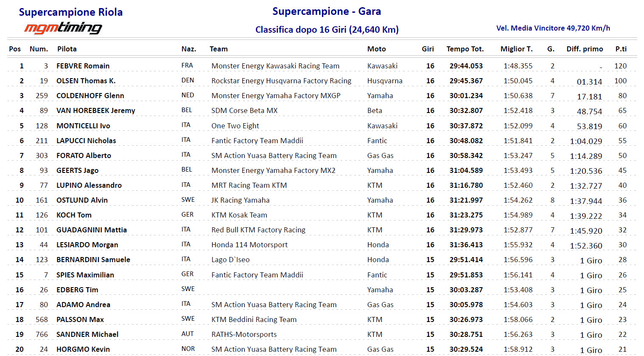The height and width of the screenshot is (356, 644).
Task: Click the P.ti column header
Action: 621,49
